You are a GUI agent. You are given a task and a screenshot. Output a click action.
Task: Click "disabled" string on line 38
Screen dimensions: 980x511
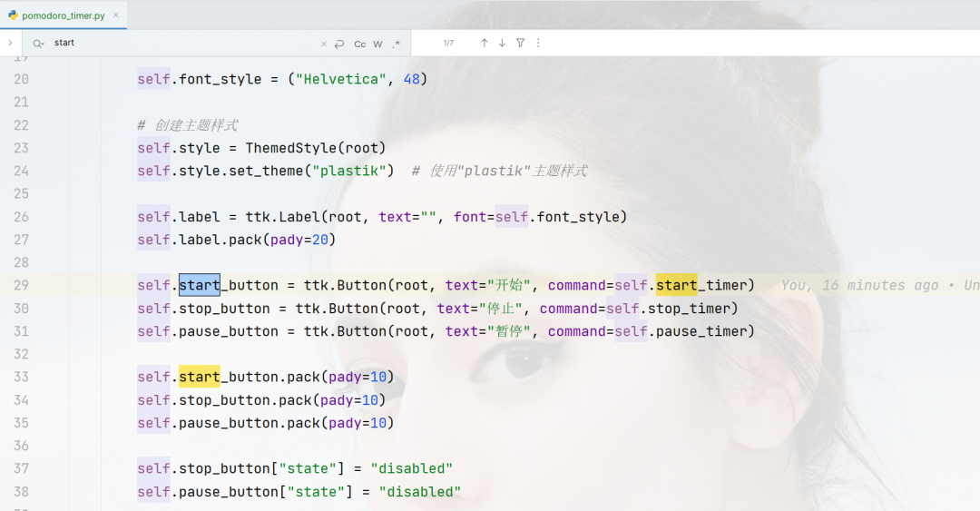tap(420, 492)
